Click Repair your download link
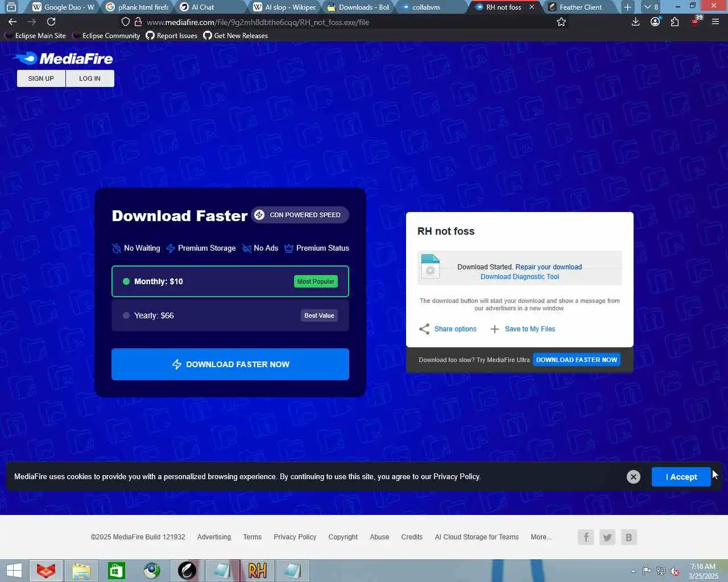 coord(548,267)
